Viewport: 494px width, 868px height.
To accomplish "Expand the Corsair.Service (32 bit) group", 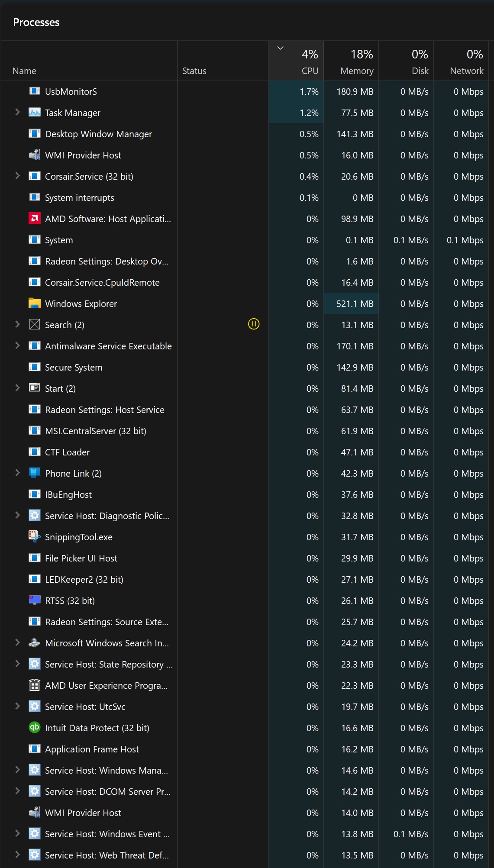I will click(x=17, y=176).
